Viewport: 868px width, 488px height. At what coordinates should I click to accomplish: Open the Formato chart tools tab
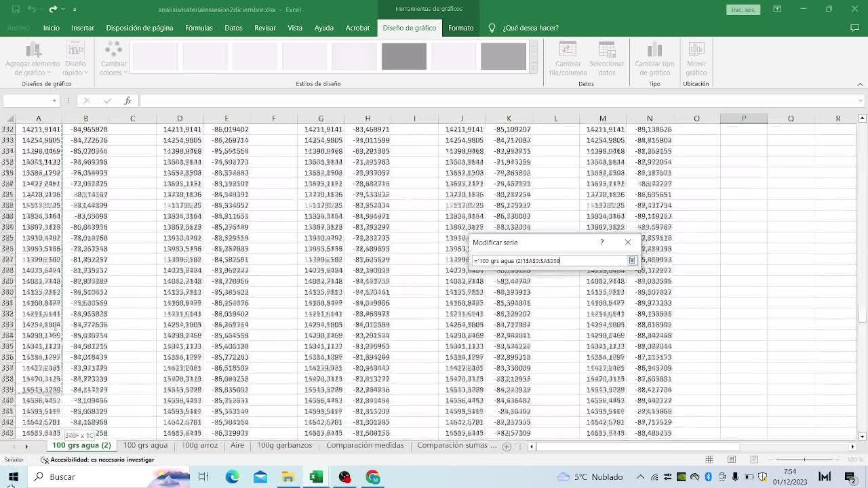pyautogui.click(x=461, y=28)
